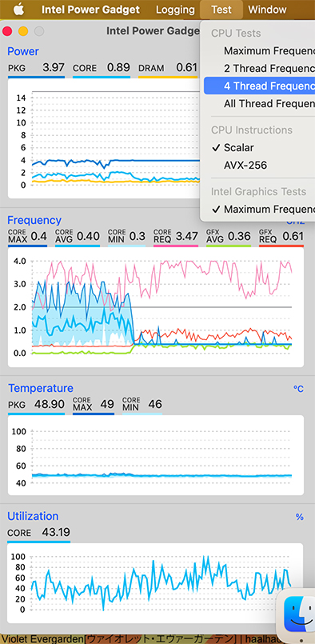Click the CORE REQ pink legend indicator

pyautogui.click(x=175, y=246)
